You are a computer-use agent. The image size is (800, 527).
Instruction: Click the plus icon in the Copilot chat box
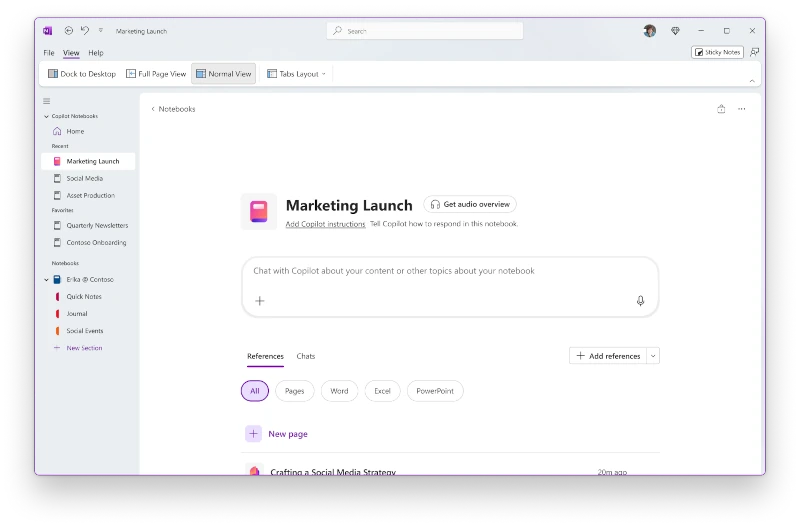coord(259,300)
